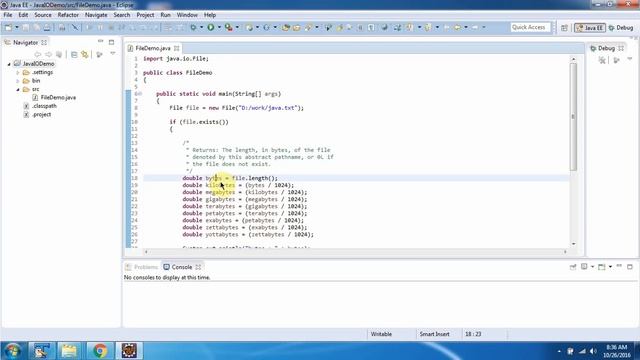Click Navigator's Collapse All icon

click(74, 54)
